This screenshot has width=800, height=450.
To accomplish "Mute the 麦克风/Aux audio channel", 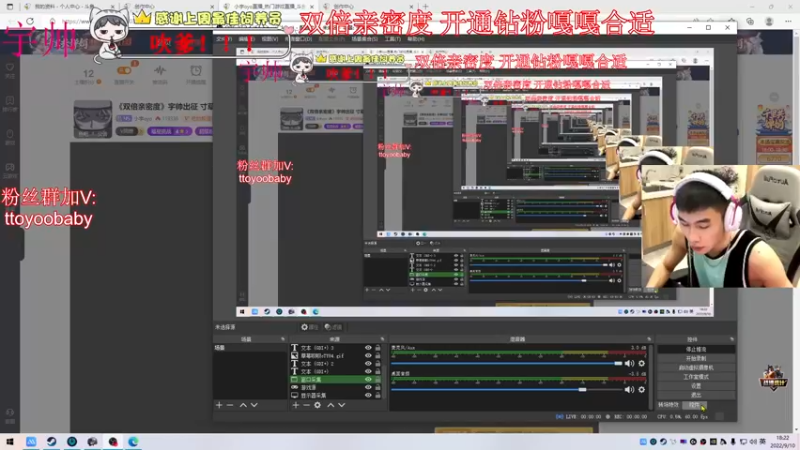I will point(630,363).
